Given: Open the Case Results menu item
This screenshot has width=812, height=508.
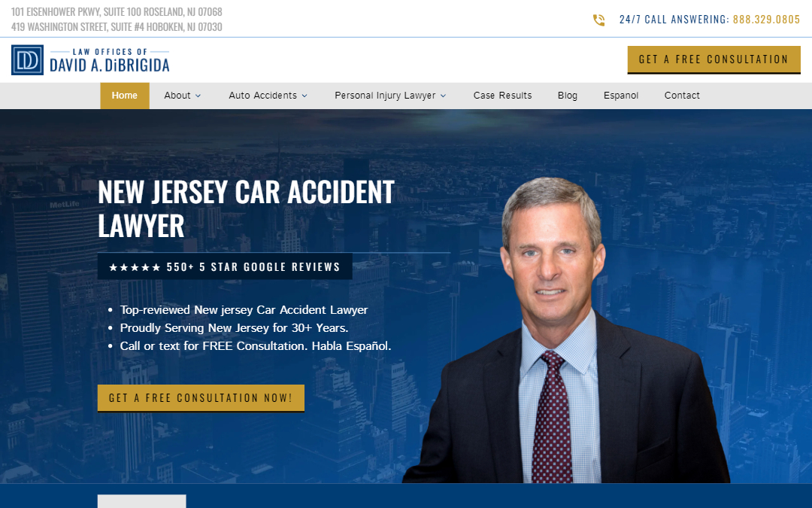Looking at the screenshot, I should 502,96.
